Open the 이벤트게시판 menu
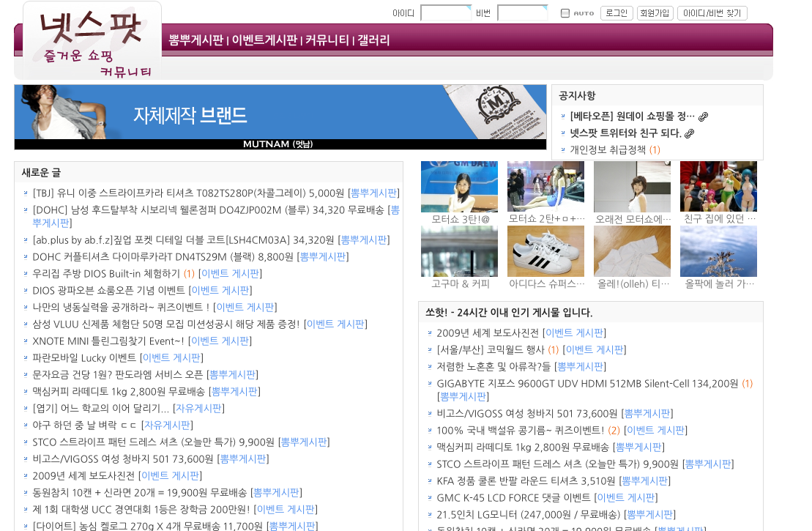The height and width of the screenshot is (531, 812). point(264,40)
